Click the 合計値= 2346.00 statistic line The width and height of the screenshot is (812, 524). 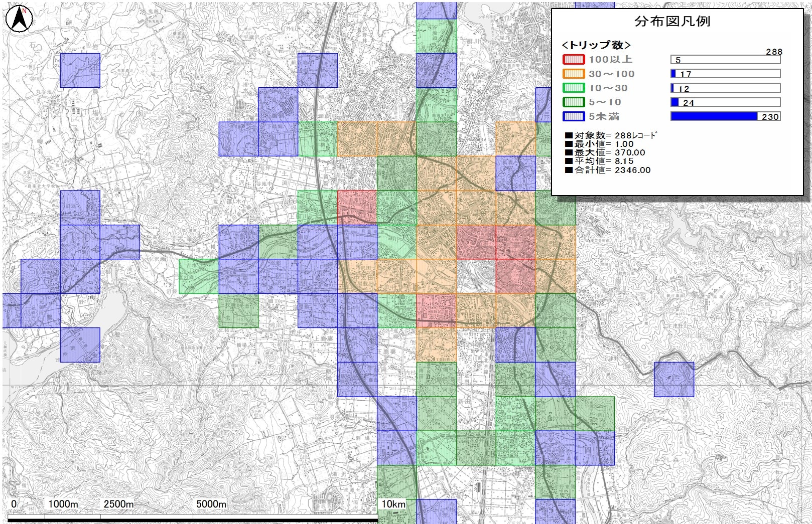[x=608, y=170]
